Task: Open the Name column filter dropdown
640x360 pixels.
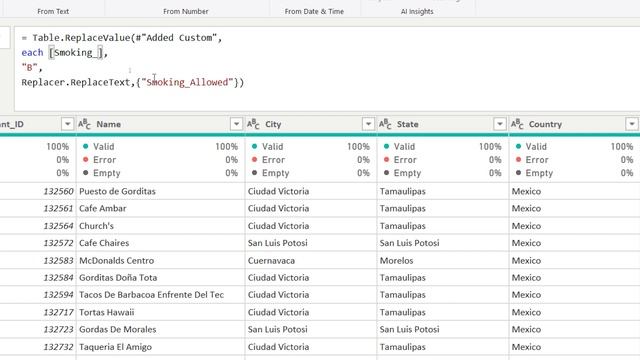Action: (x=236, y=124)
